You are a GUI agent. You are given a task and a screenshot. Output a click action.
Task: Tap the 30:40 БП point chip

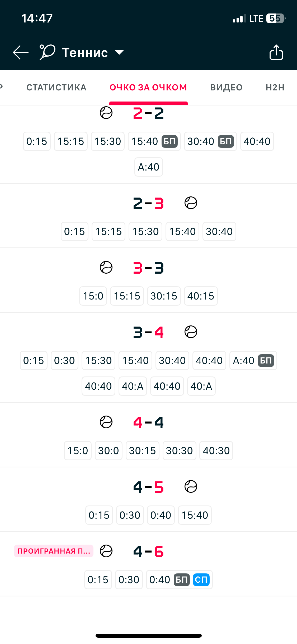click(210, 141)
